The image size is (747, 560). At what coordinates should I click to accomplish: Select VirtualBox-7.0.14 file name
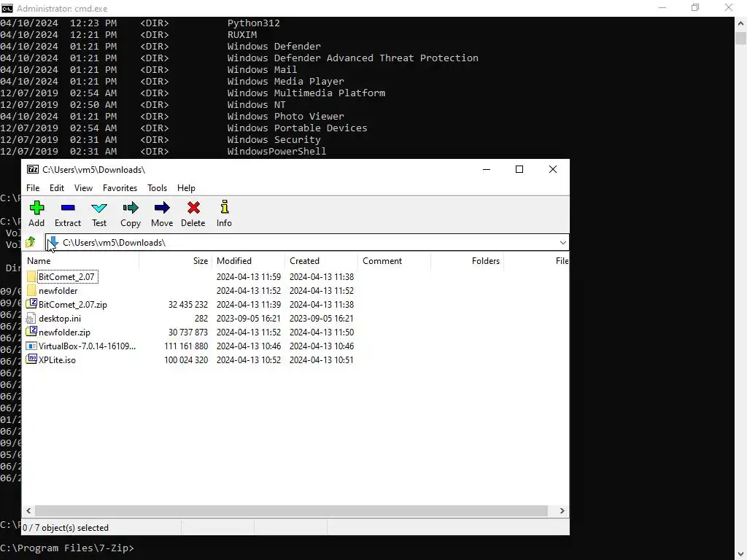tap(88, 346)
